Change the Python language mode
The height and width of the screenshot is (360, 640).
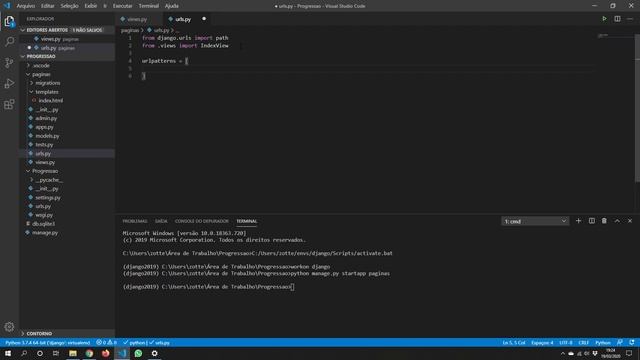[x=602, y=342]
